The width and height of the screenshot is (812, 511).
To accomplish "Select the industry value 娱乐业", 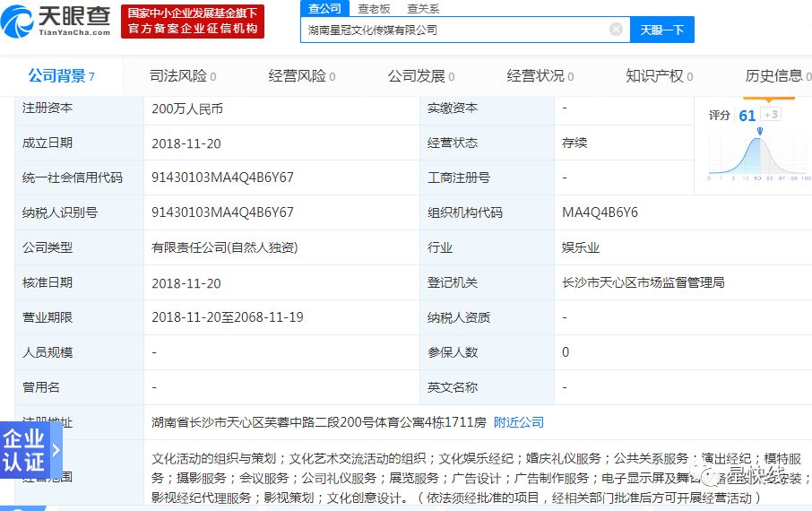I will coord(581,247).
